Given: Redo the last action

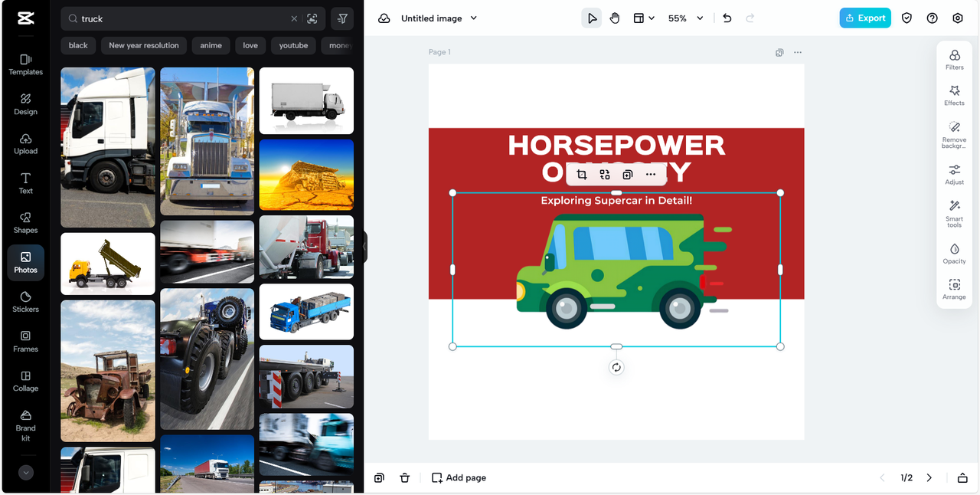Looking at the screenshot, I should point(750,18).
